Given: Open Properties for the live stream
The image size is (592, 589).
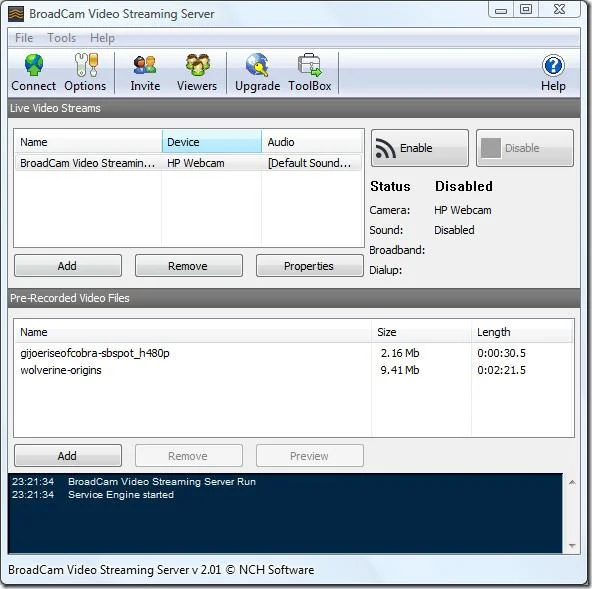Looking at the screenshot, I should (x=309, y=266).
